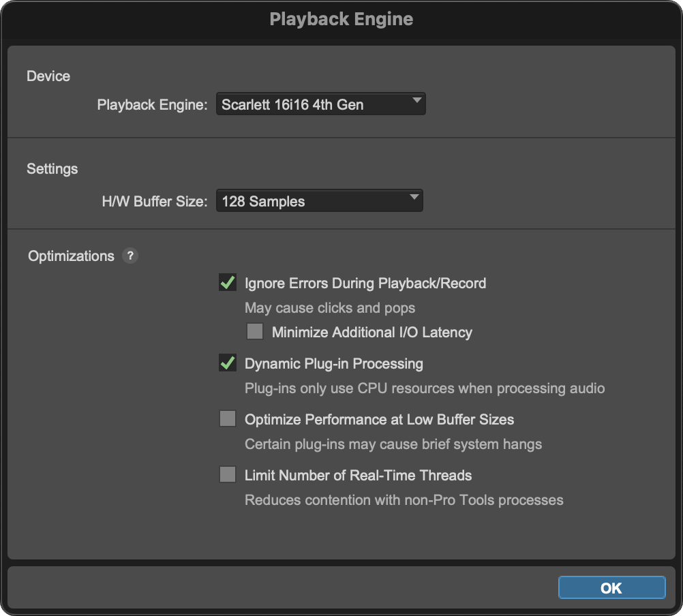Uncheck Ignore Errors During Playback/Record
Screen dimensions: 683x616
pyautogui.click(x=228, y=283)
